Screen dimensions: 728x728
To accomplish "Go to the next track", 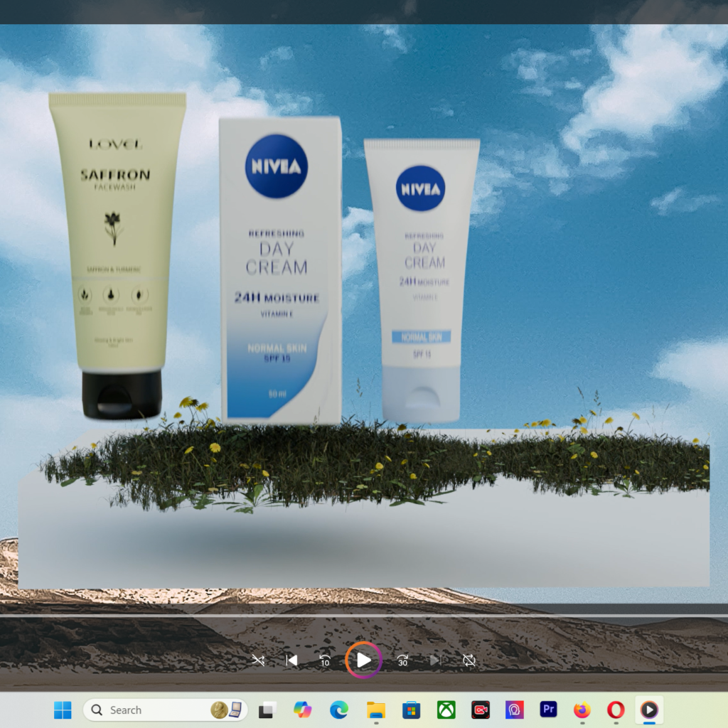I will coord(435,660).
